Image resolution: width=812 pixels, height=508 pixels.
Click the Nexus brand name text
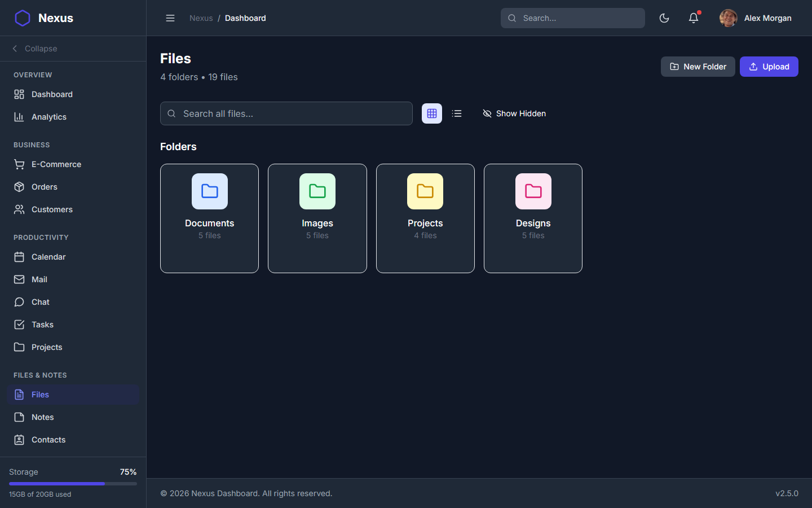tap(56, 18)
